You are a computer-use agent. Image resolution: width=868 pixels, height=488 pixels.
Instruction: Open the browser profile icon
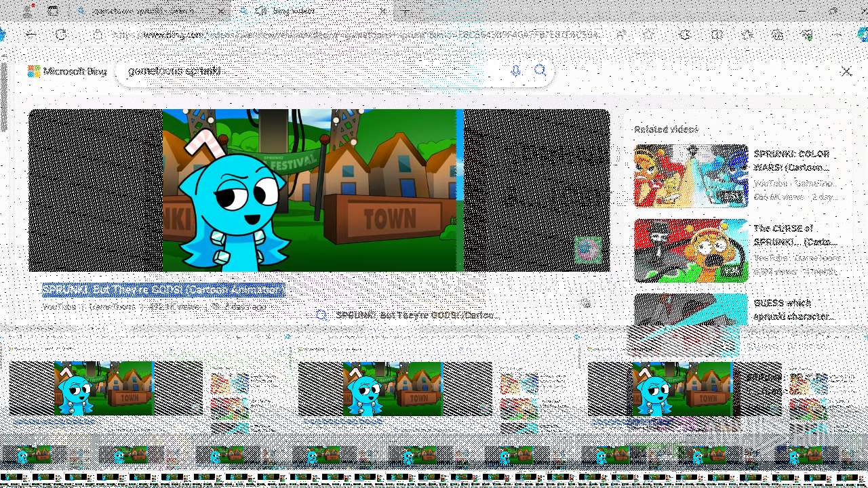(x=28, y=12)
